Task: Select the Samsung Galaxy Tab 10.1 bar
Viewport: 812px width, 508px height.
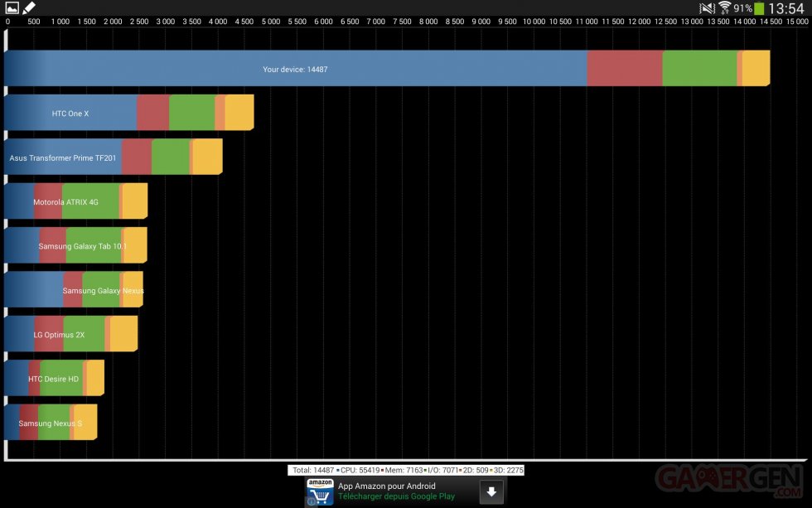Action: coord(75,246)
